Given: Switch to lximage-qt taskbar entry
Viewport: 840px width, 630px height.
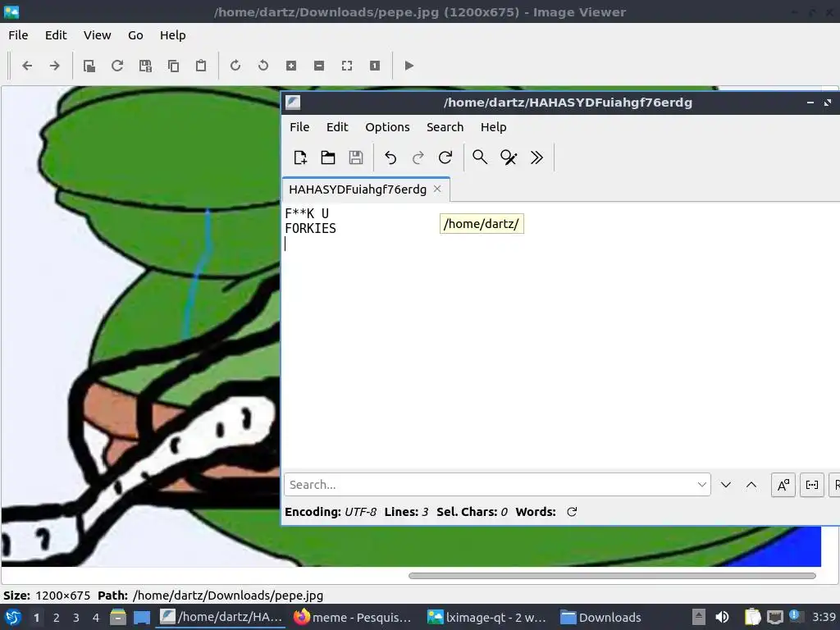Looking at the screenshot, I should tap(487, 618).
